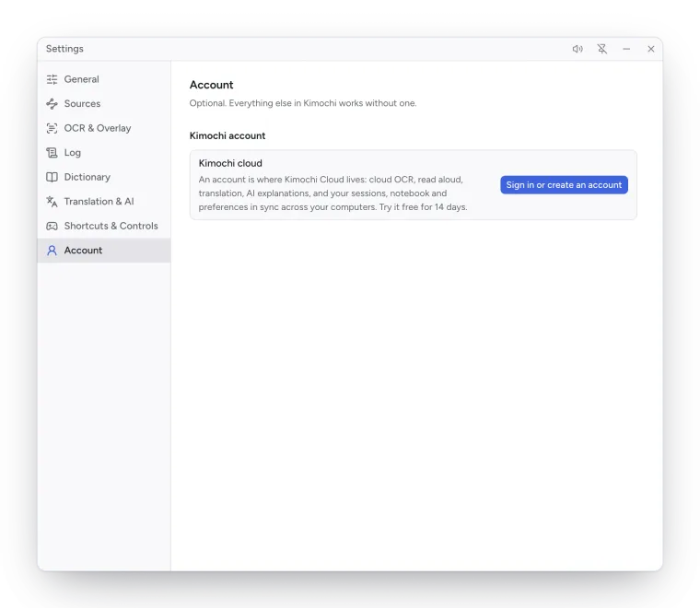700x608 pixels.
Task: Click the 'Try it free for 14 days' description
Action: (423, 207)
